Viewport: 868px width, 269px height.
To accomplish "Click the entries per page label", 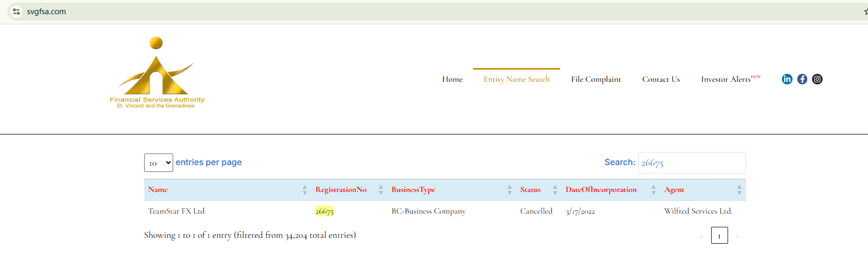I will [x=209, y=162].
